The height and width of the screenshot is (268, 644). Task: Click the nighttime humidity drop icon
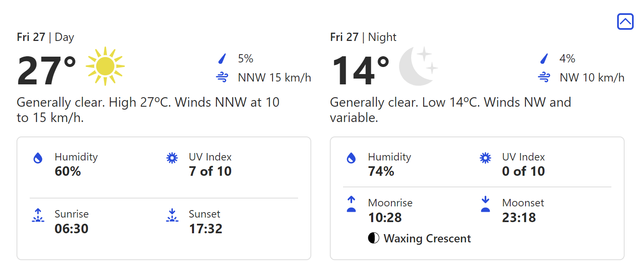pyautogui.click(x=351, y=158)
